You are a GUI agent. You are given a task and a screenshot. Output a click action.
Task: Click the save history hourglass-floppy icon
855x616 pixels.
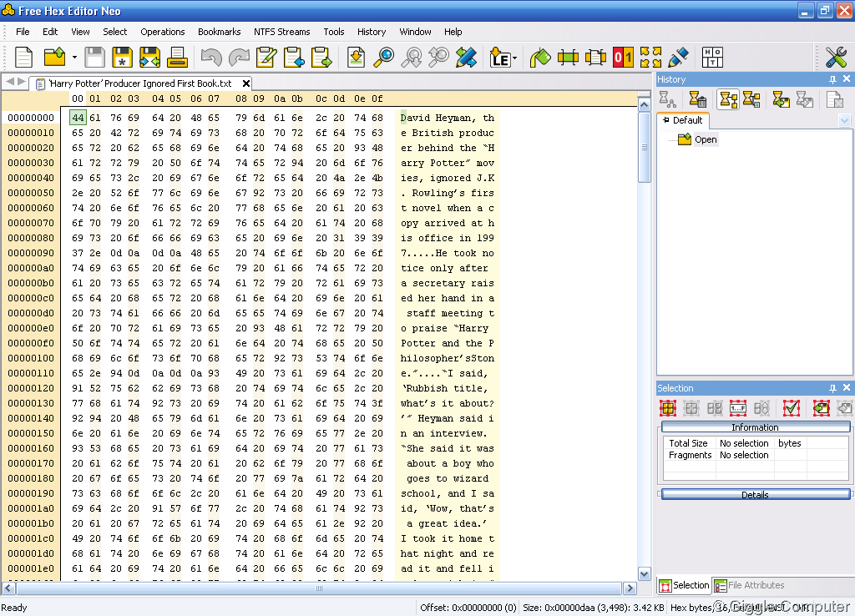(781, 99)
